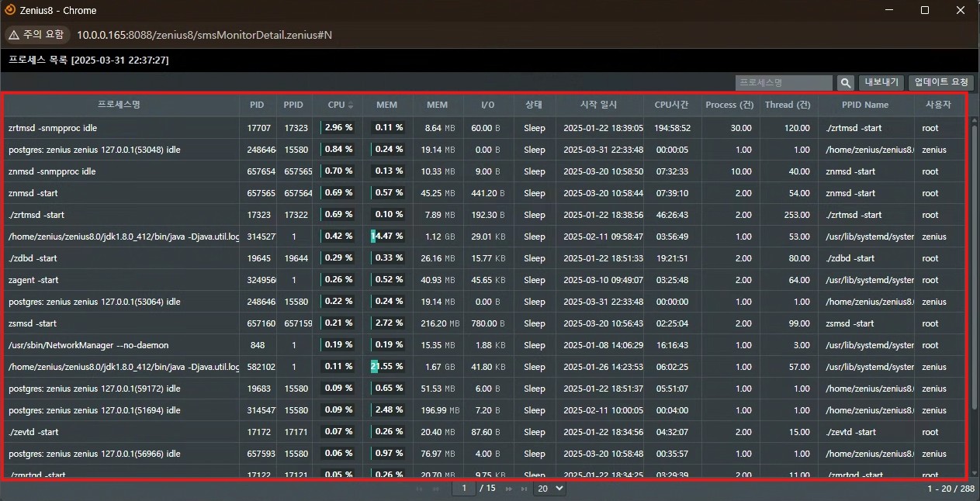Click the security warning triangle icon
980x501 pixels.
14,34
